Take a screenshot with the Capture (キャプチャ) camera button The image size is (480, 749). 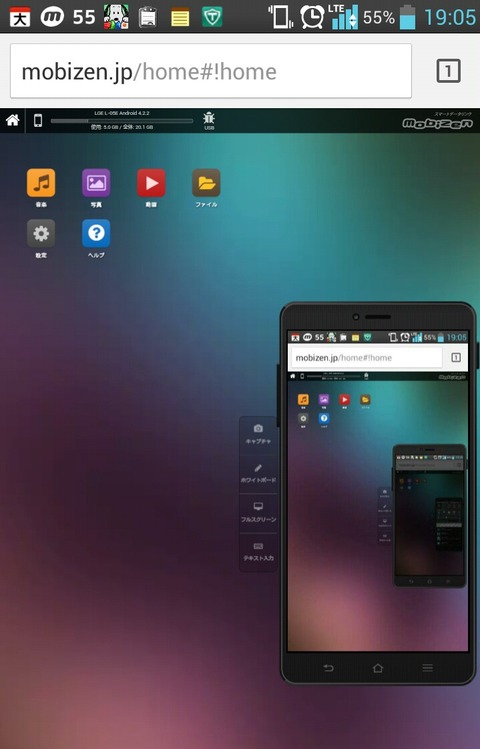(x=258, y=434)
